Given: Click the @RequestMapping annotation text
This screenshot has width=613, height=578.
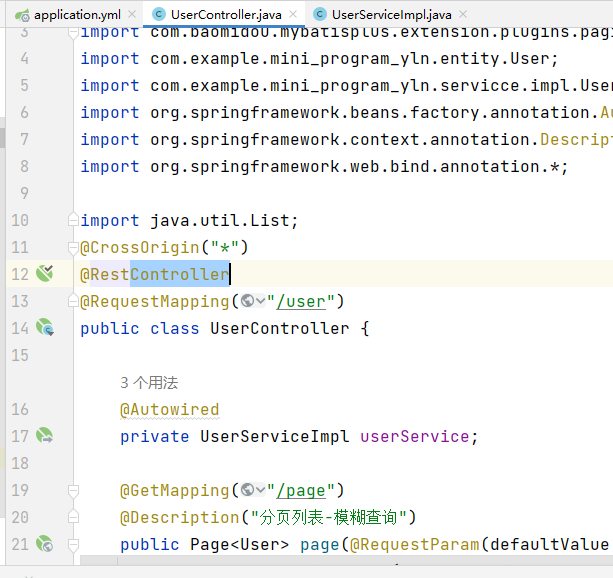Looking at the screenshot, I should [155, 302].
